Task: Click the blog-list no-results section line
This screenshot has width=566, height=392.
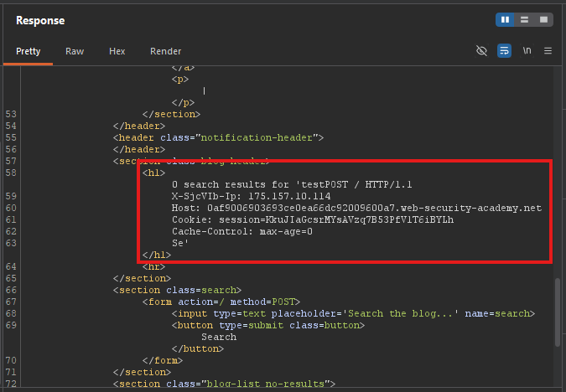Action: click(224, 384)
